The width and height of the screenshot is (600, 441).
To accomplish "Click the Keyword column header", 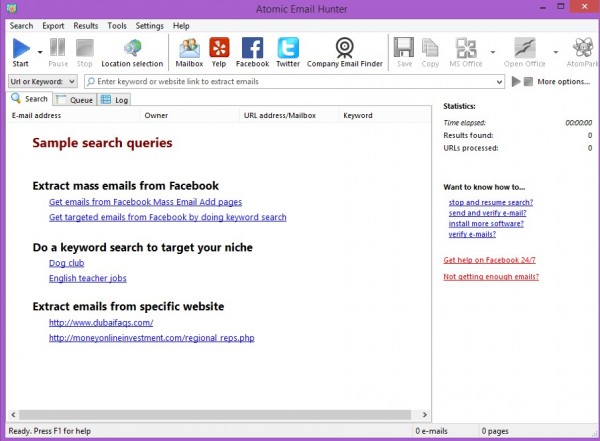I will pyautogui.click(x=385, y=116).
